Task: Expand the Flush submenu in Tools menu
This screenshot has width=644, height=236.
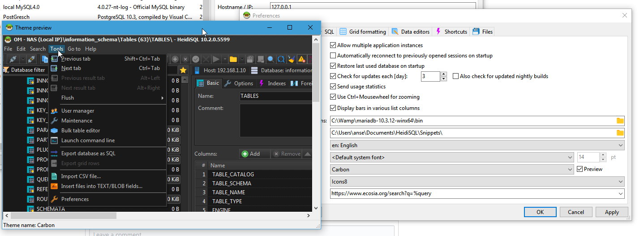Action: pos(107,98)
